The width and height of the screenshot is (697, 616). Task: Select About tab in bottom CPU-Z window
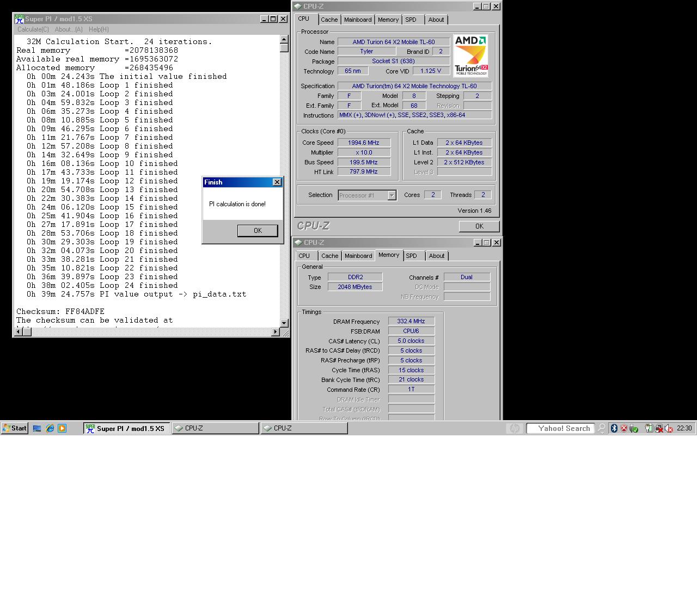437,256
